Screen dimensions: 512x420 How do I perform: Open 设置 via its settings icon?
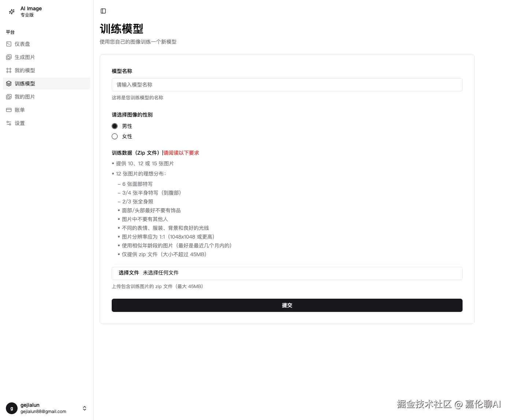pyautogui.click(x=8, y=123)
